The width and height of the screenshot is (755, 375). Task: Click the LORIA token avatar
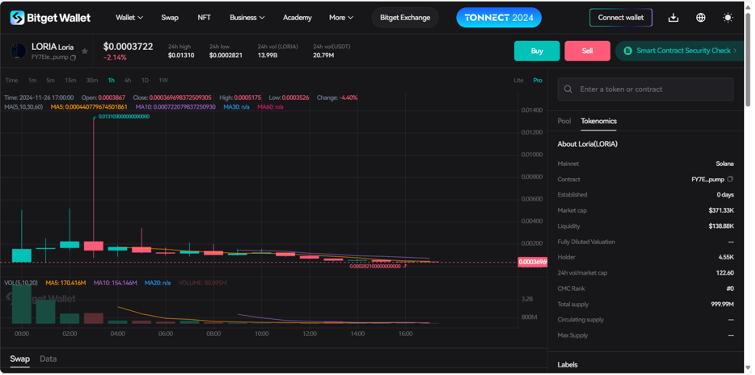[x=18, y=51]
